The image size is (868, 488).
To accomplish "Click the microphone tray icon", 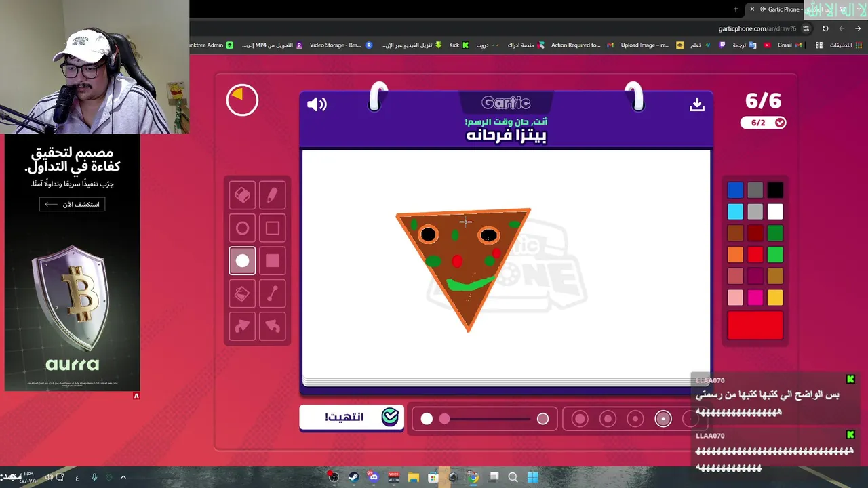I will (94, 477).
